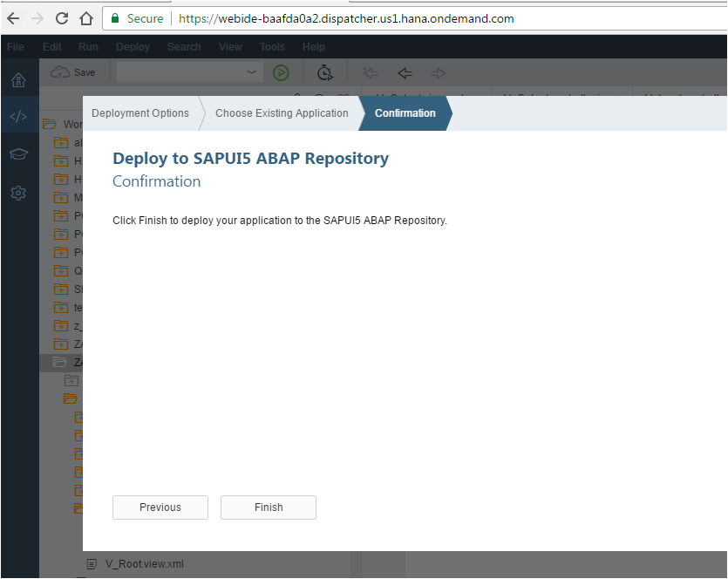Open the Help menu
Image resolution: width=728 pixels, height=579 pixels.
tap(313, 47)
